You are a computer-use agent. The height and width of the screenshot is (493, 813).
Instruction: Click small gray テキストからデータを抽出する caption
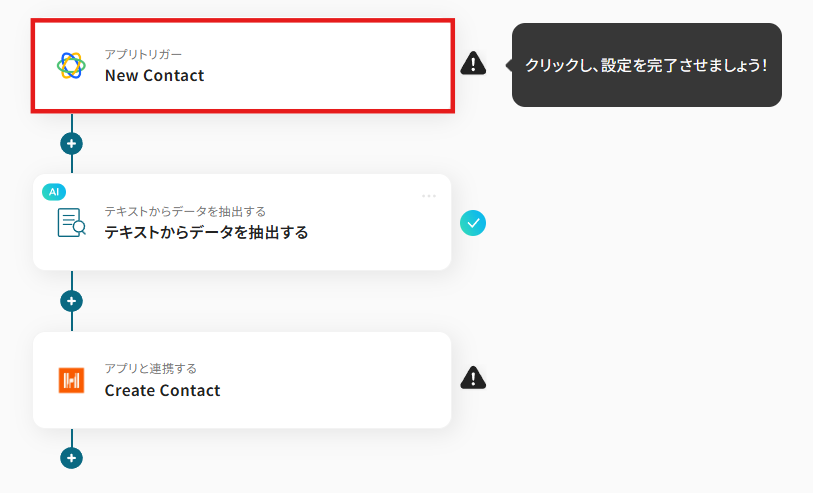[185, 211]
